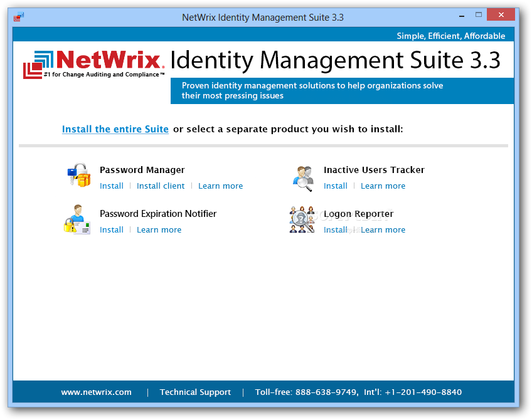The height and width of the screenshot is (420, 532).
Task: Click the Logon Reporter icon
Action: (302, 219)
